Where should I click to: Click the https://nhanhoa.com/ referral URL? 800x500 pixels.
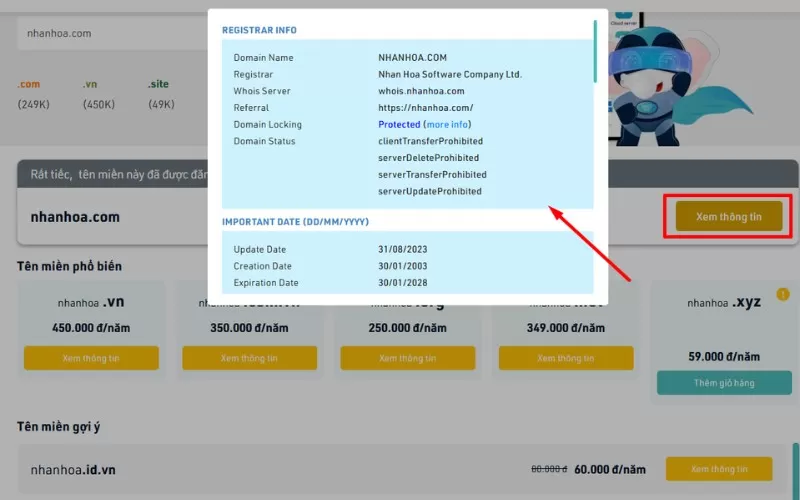[x=425, y=108]
